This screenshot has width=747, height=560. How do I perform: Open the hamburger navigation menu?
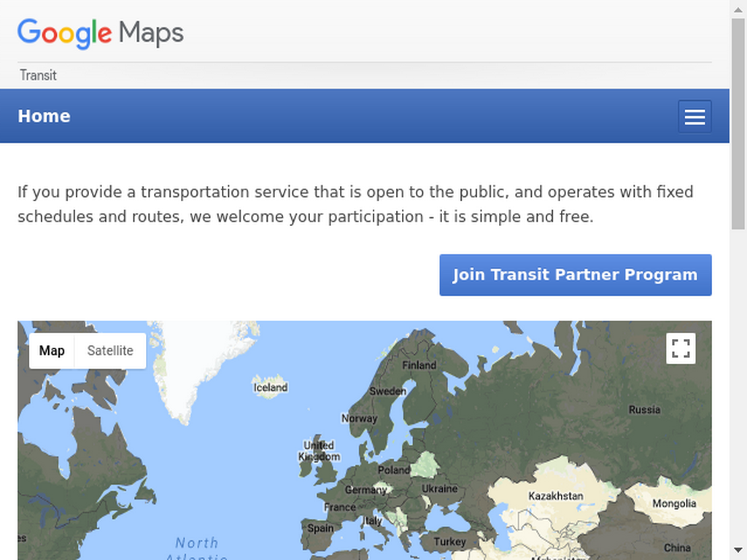pos(694,116)
